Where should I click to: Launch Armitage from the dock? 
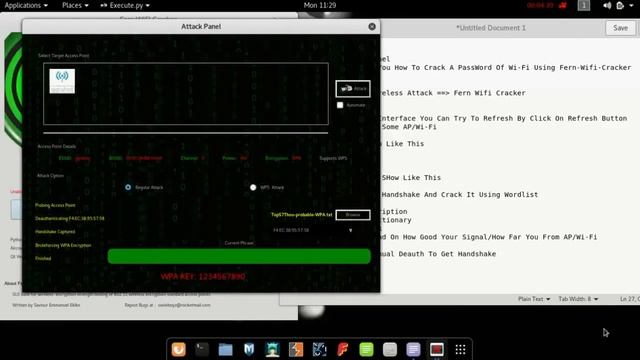(x=272, y=349)
